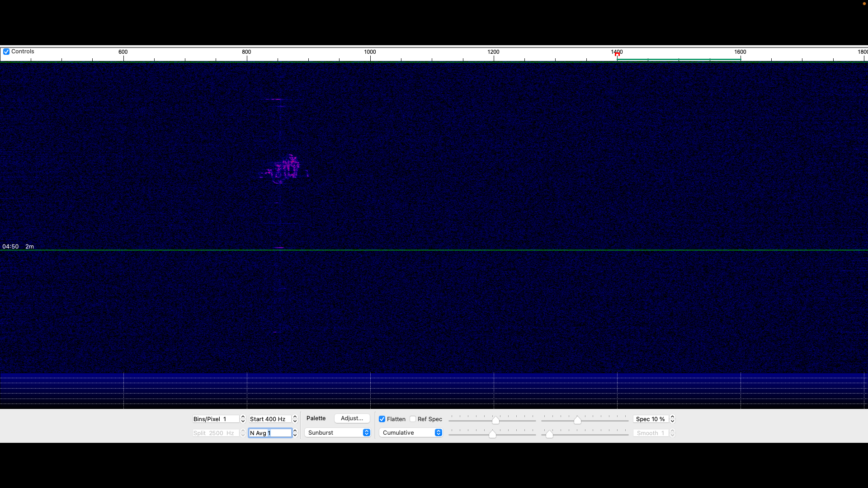Screen dimensions: 868x488
Task: Click the 800 Hz label on frequency scale
Action: pyautogui.click(x=246, y=52)
